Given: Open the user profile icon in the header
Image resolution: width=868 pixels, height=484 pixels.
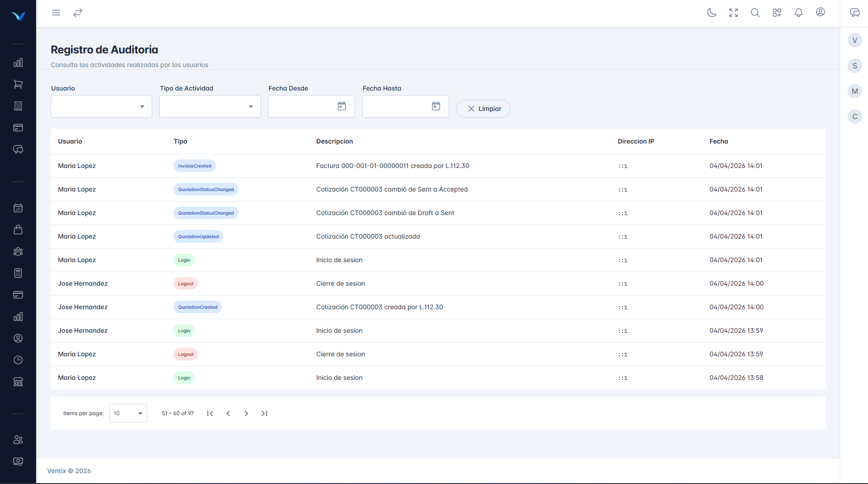Looking at the screenshot, I should click(x=820, y=12).
